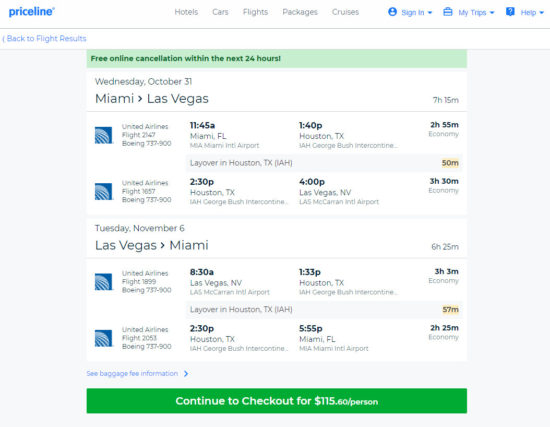Click the Help question mark icon
Viewport: 550px width, 427px height.
[x=510, y=12]
